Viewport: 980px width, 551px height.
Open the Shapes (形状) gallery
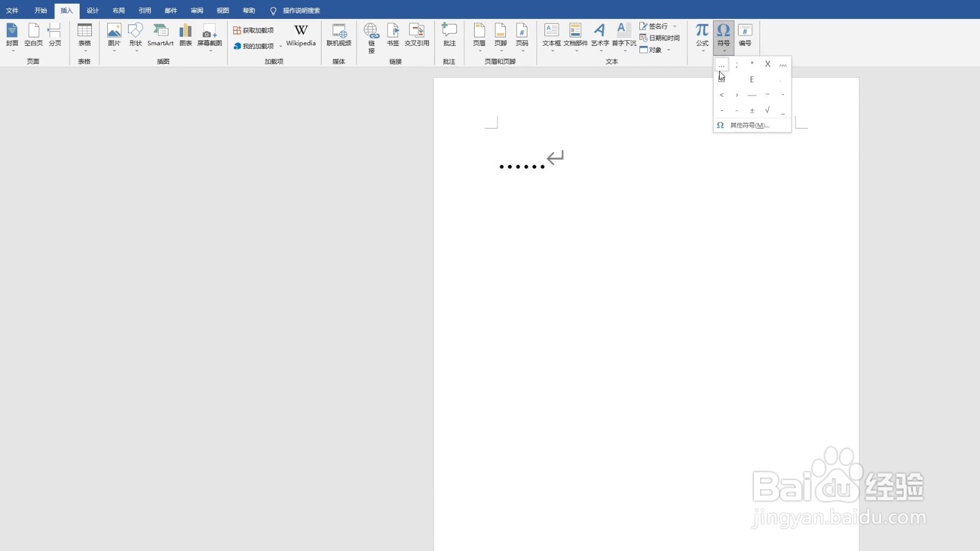[x=135, y=37]
